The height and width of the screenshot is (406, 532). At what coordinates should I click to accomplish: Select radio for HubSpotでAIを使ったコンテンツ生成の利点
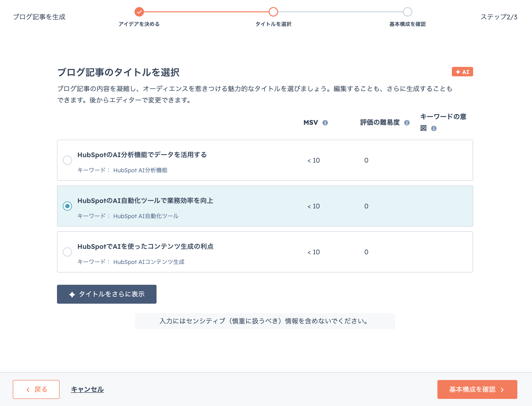pyautogui.click(x=67, y=252)
